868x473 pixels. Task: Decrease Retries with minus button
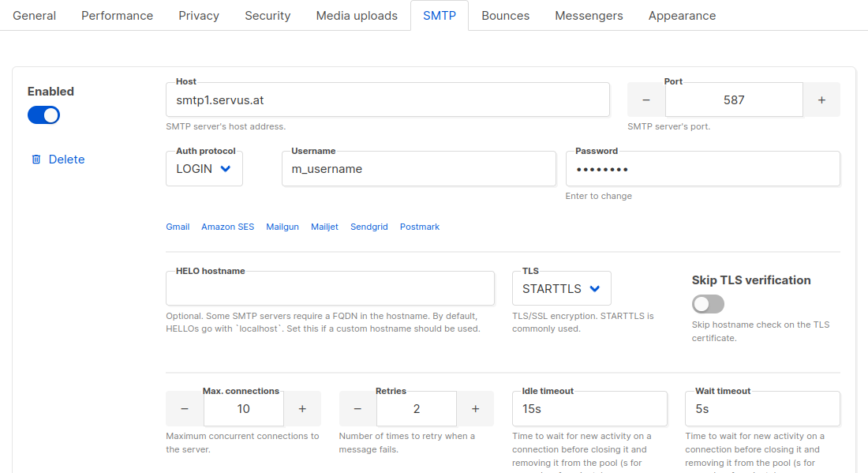point(357,409)
